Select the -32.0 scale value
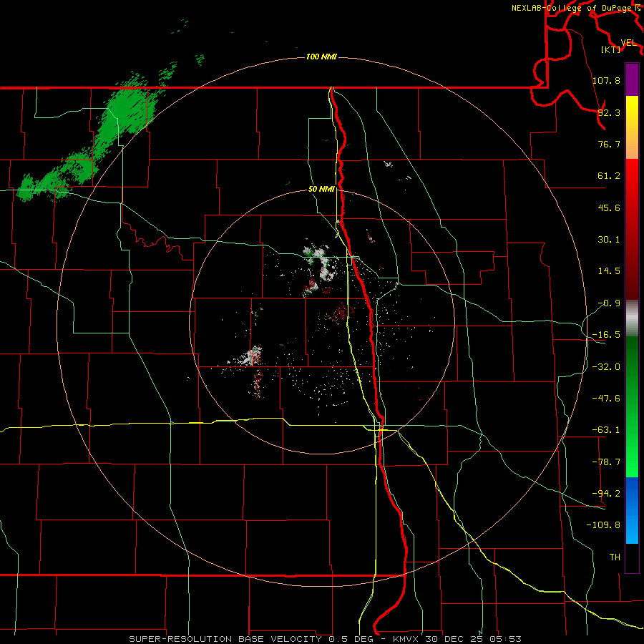This screenshot has width=644, height=644. pyautogui.click(x=606, y=367)
